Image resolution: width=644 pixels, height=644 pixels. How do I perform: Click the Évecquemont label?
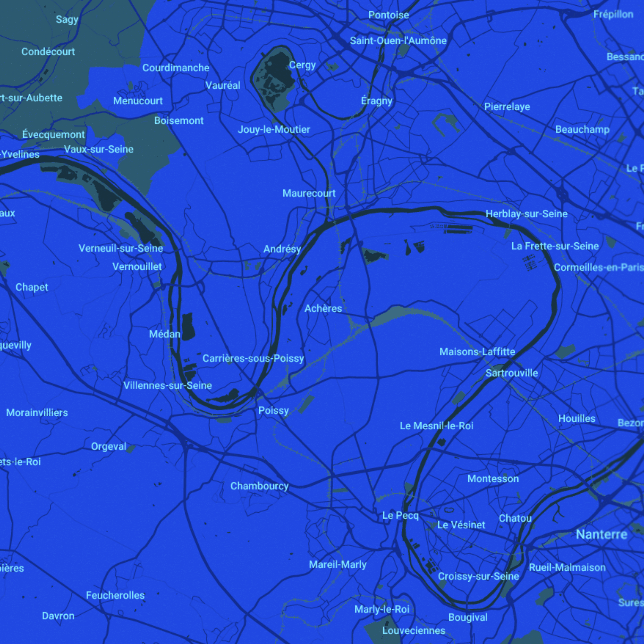click(x=53, y=134)
